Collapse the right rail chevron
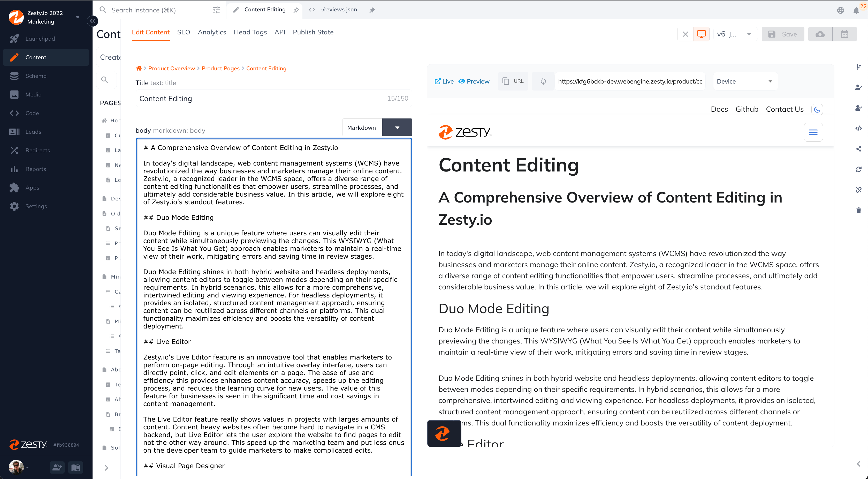Image resolution: width=868 pixels, height=479 pixels. (x=858, y=464)
